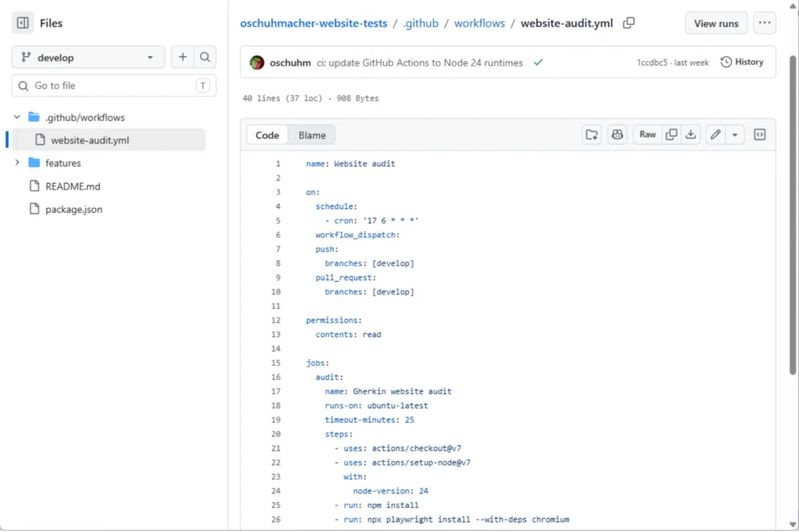Click line number 1

coord(278,164)
